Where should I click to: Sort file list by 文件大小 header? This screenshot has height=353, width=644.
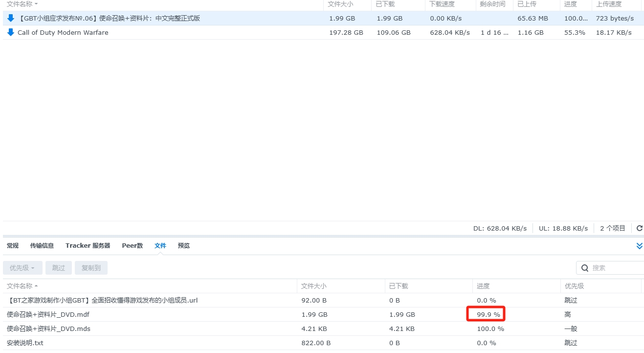click(341, 286)
